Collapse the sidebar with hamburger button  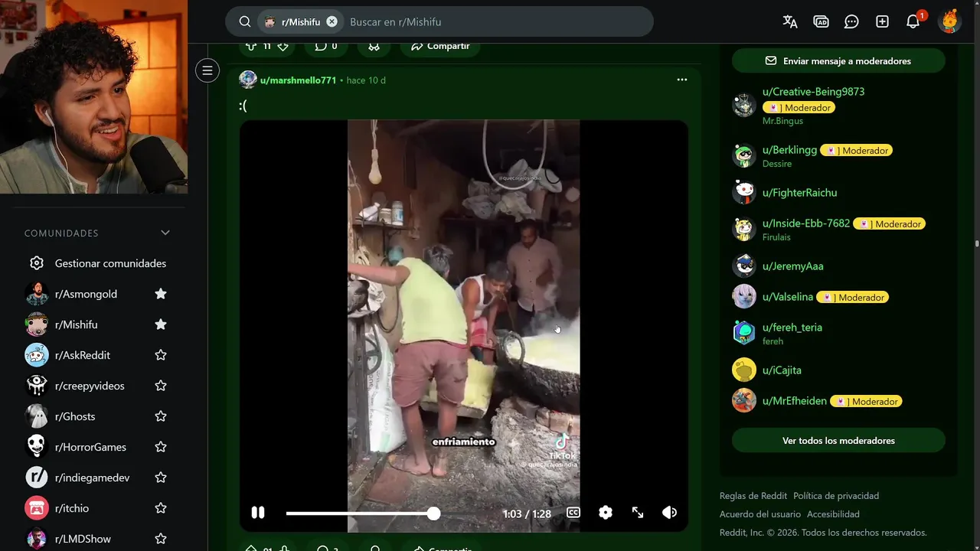pos(207,70)
